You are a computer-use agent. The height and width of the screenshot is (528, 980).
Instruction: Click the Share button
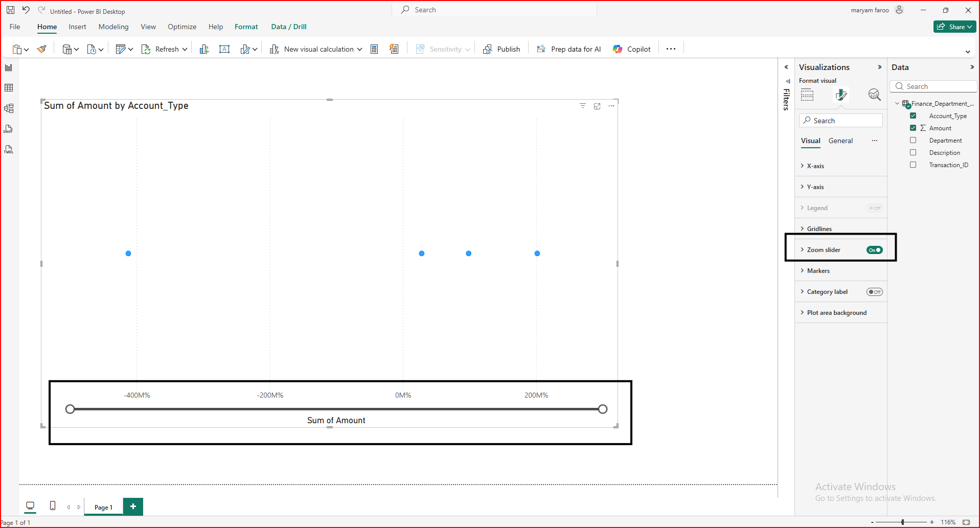point(954,27)
